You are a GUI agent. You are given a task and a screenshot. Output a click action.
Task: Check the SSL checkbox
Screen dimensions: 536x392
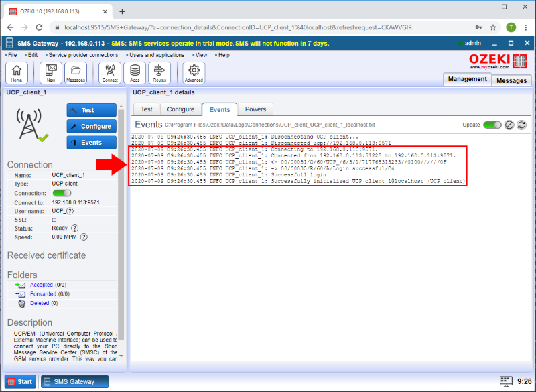click(x=54, y=220)
